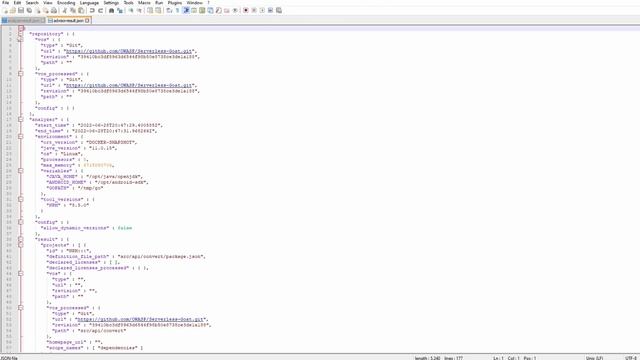The width and height of the screenshot is (640, 360).
Task: Click the Copy toolbar icon
Action: 73,10
